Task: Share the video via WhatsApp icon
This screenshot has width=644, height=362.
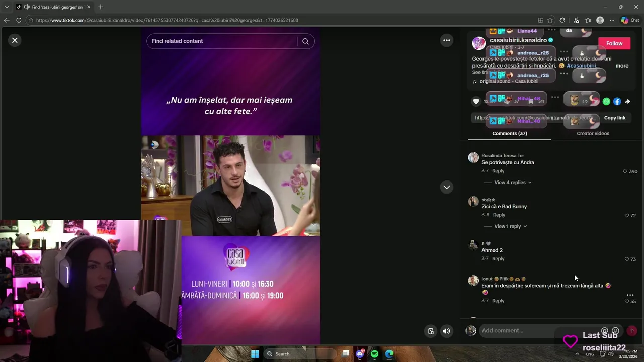Action: click(606, 101)
